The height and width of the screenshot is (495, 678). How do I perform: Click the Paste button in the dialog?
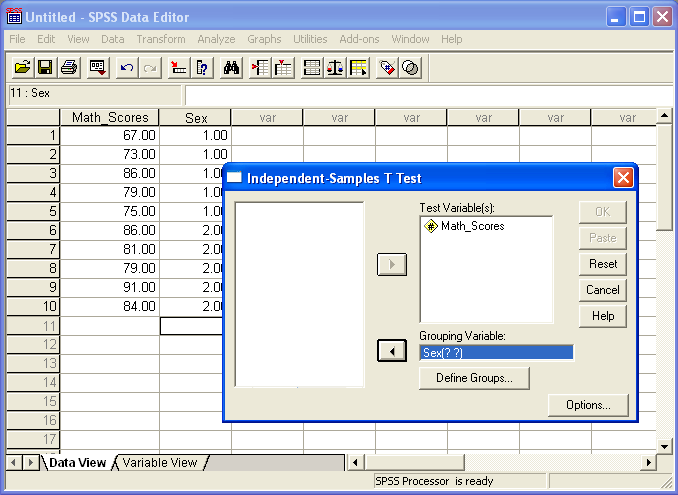(603, 238)
